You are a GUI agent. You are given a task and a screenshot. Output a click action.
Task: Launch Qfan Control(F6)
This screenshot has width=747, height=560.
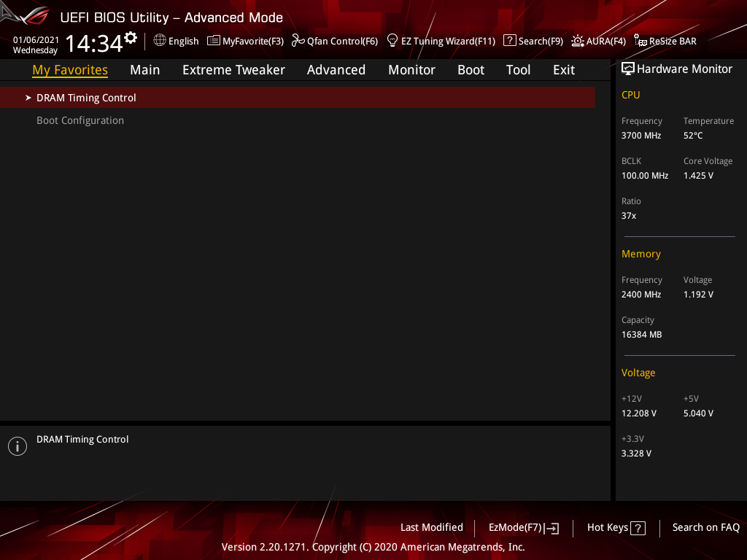click(x=342, y=42)
